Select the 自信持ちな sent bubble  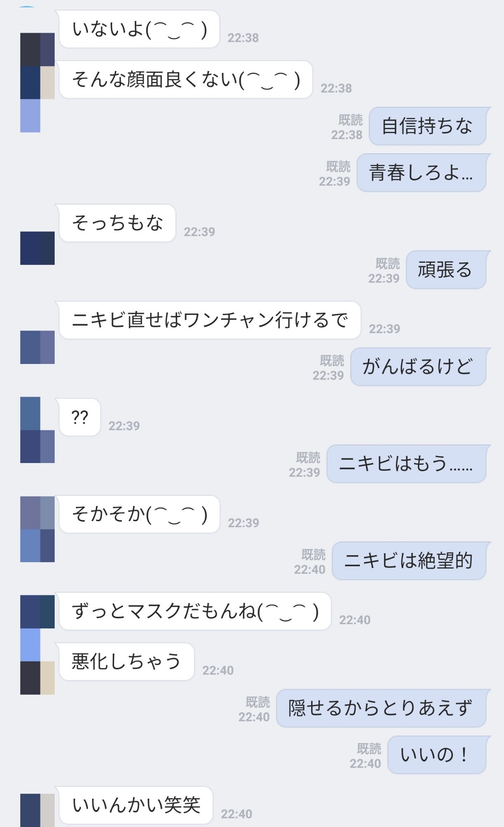pyautogui.click(x=428, y=126)
